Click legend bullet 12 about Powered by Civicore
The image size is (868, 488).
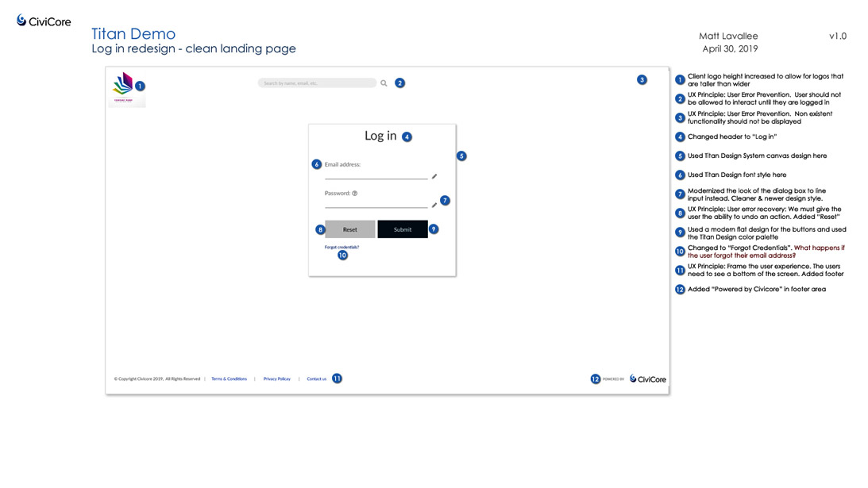(x=680, y=290)
